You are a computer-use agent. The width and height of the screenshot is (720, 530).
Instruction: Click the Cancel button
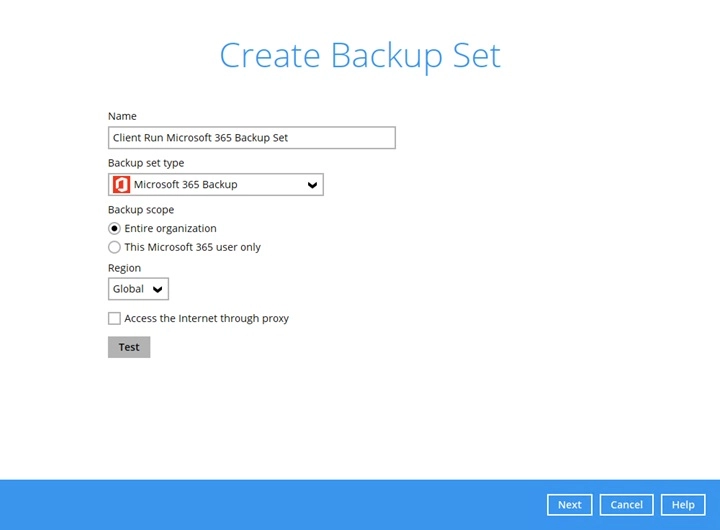(627, 505)
